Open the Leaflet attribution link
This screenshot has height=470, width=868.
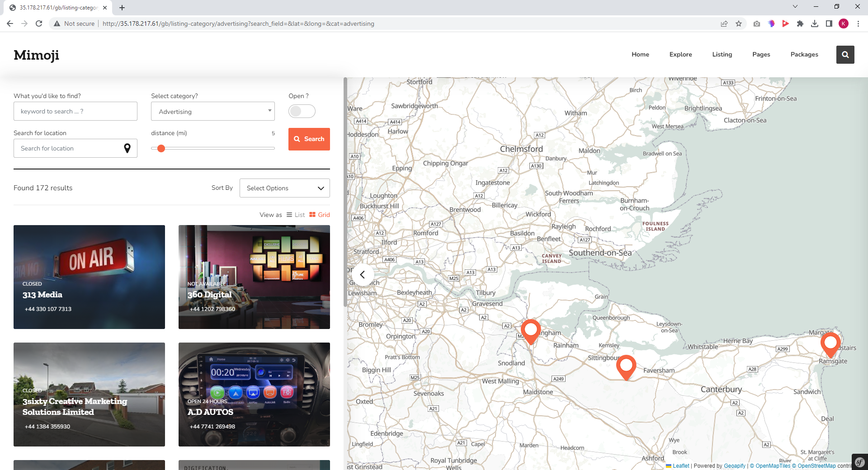(x=680, y=466)
